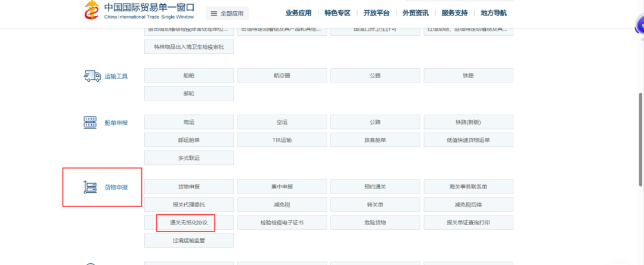Open 货物申报 declaration button
Image resolution: width=644 pixels, height=265 pixels.
(x=188, y=187)
